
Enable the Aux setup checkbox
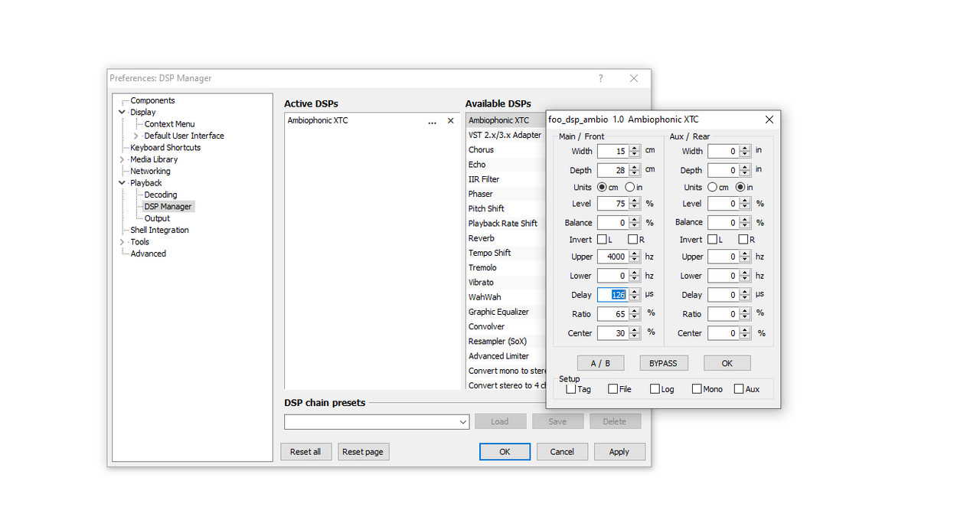[x=739, y=389]
